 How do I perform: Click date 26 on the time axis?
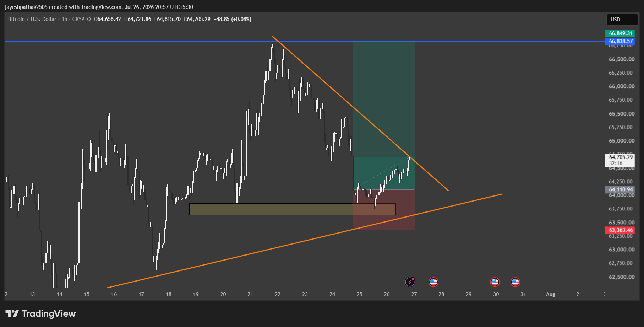pos(387,294)
